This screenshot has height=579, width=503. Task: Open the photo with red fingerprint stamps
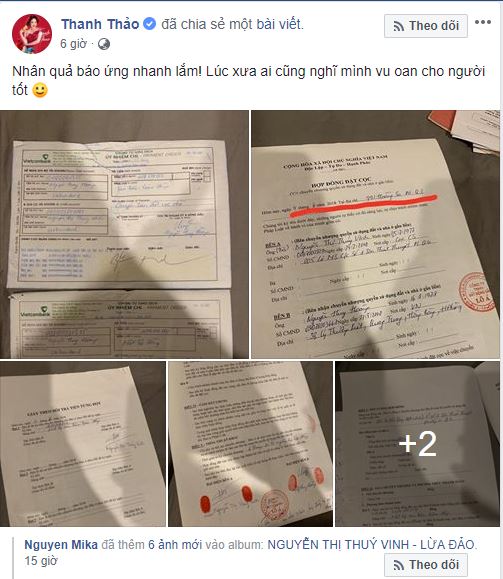(x=250, y=444)
